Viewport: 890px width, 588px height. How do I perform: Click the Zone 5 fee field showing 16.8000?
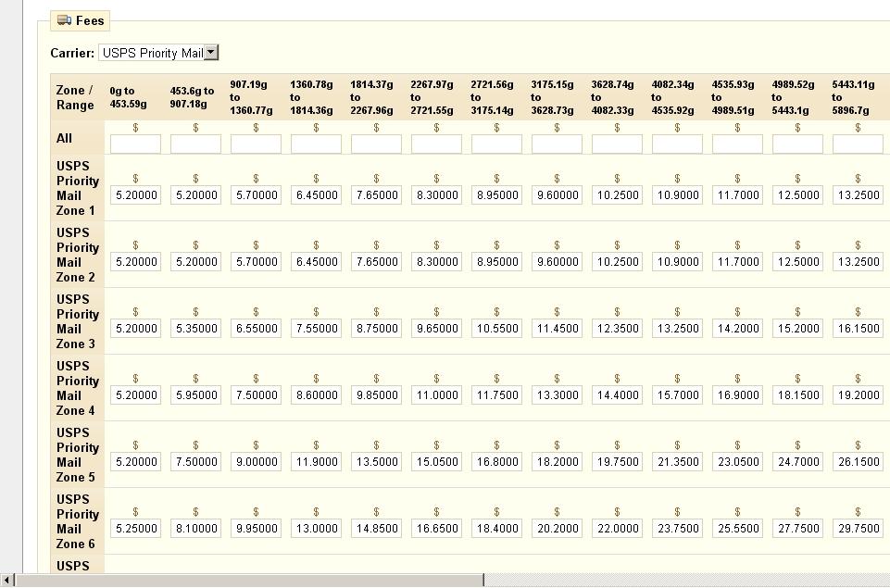496,462
